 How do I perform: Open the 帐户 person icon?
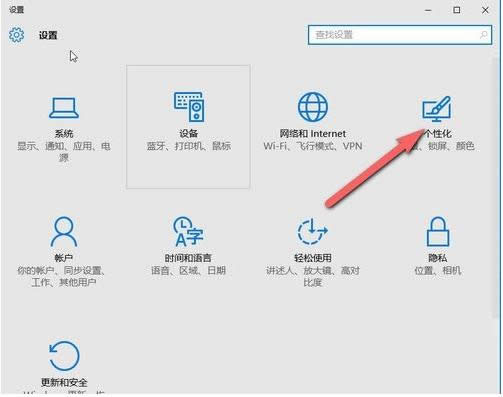point(64,231)
